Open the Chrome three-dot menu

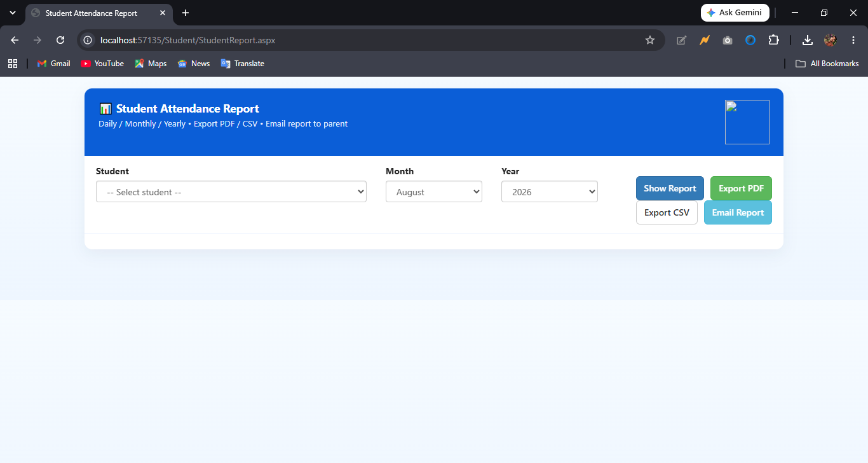tap(853, 40)
